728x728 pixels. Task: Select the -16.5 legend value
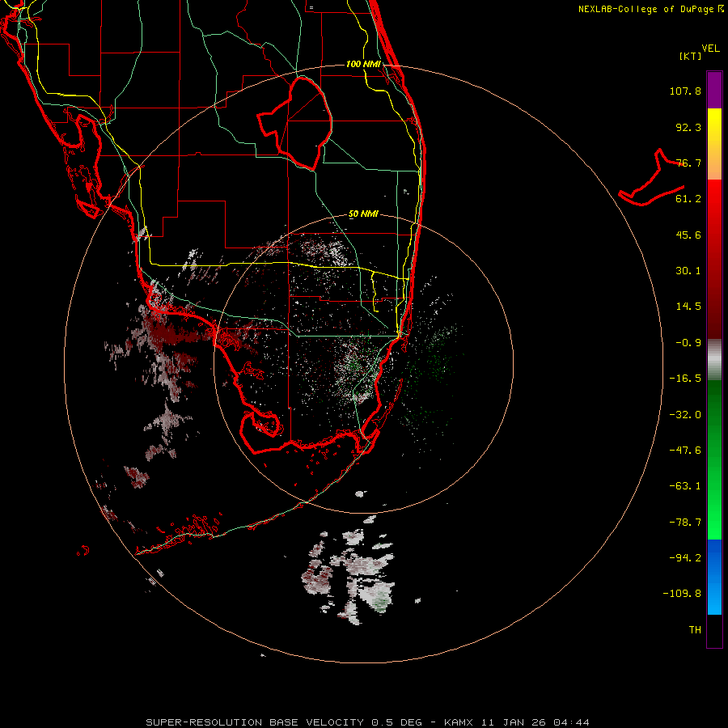click(x=685, y=379)
